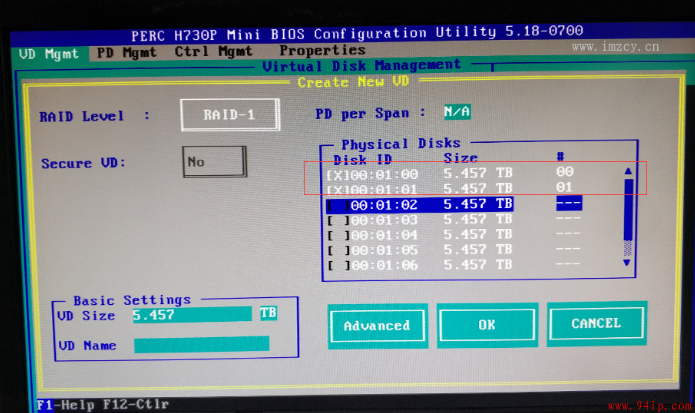
Task: Open the Ctrl Mgmt tab
Action: click(x=213, y=51)
